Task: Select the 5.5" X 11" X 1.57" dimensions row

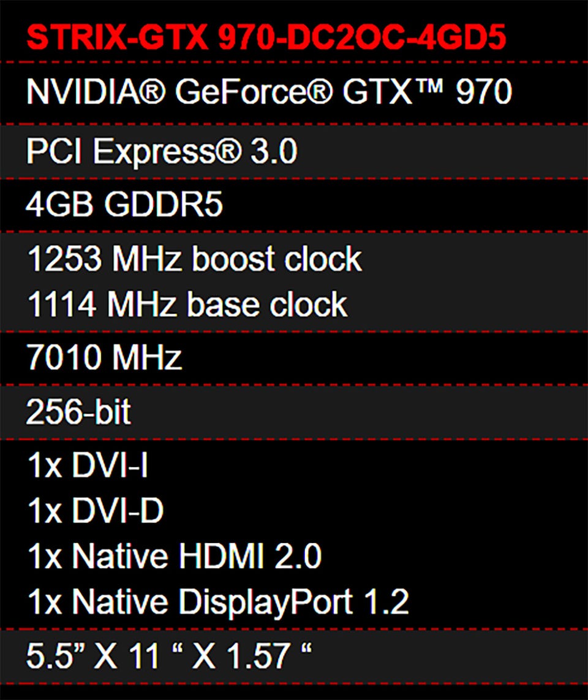Action: click(x=168, y=656)
